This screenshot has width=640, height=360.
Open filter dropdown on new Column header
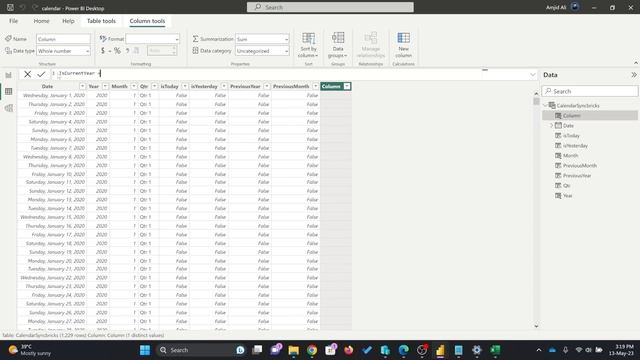(347, 86)
